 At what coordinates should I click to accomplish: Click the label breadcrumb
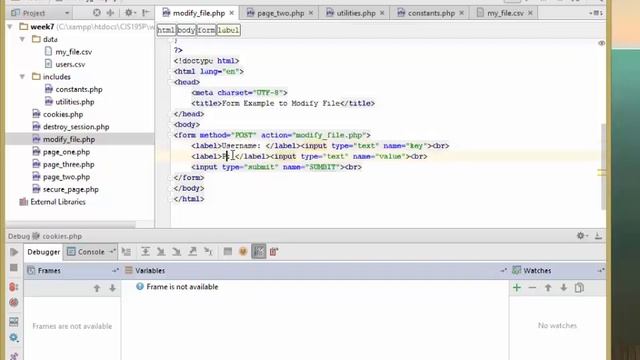[228, 30]
